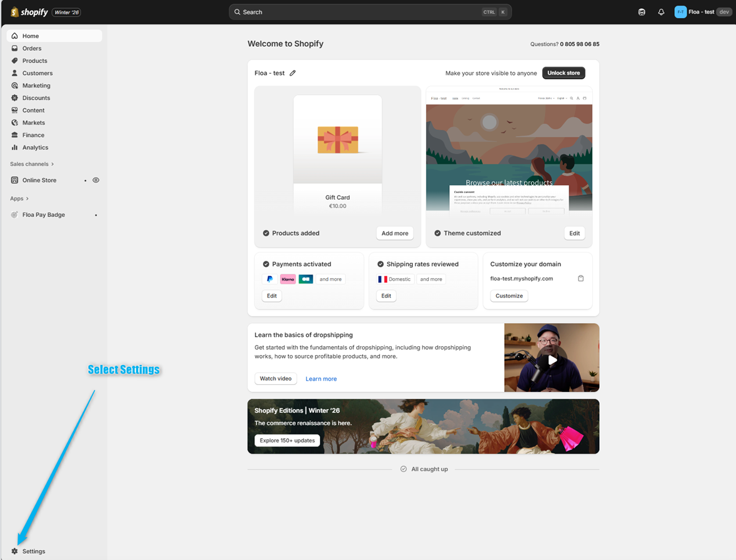Play the dropshipping video
The height and width of the screenshot is (560, 736).
click(552, 360)
